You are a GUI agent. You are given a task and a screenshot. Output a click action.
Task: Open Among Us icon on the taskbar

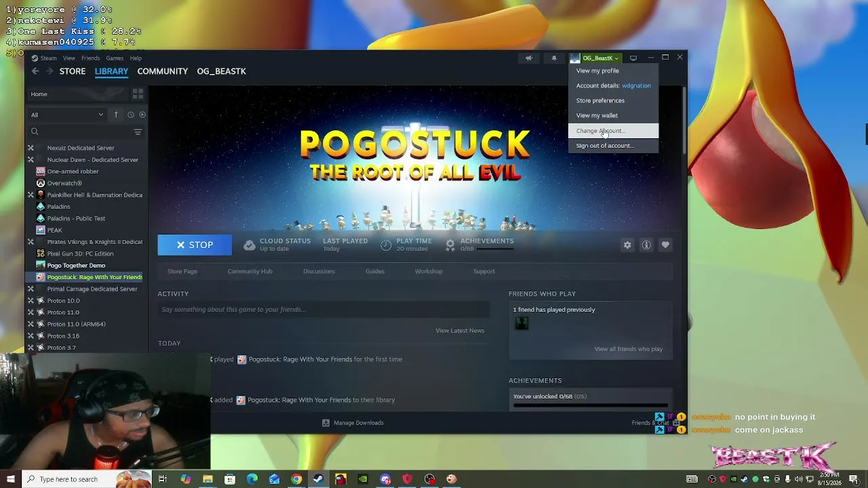coord(340,479)
